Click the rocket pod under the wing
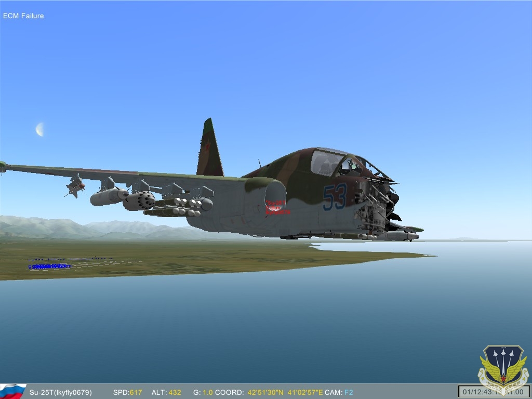Viewport: 532px width, 399px height. 139,200
